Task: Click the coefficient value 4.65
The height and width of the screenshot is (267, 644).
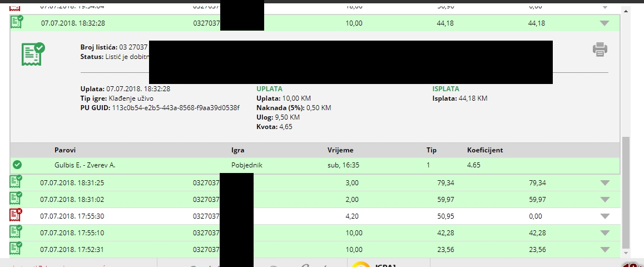Action: [474, 165]
